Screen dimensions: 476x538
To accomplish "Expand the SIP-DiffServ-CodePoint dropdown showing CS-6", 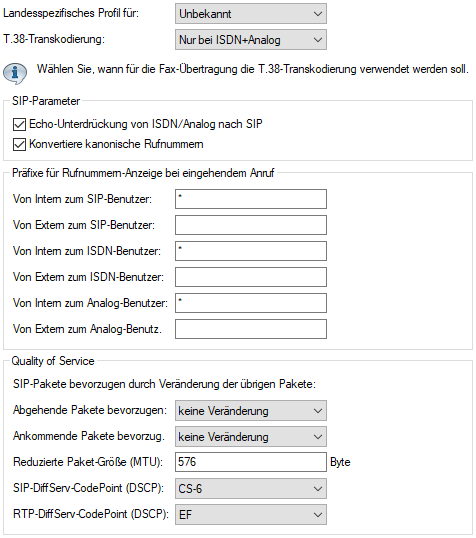I will tap(251, 489).
